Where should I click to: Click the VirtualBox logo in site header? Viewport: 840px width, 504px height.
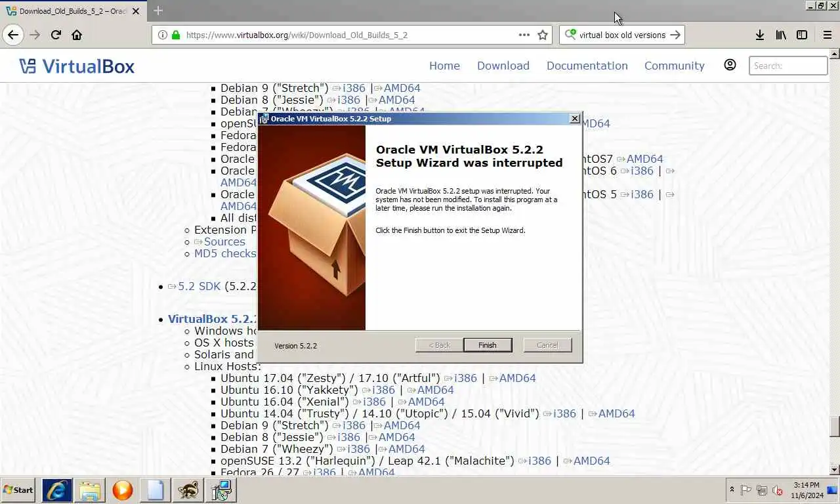point(77,66)
